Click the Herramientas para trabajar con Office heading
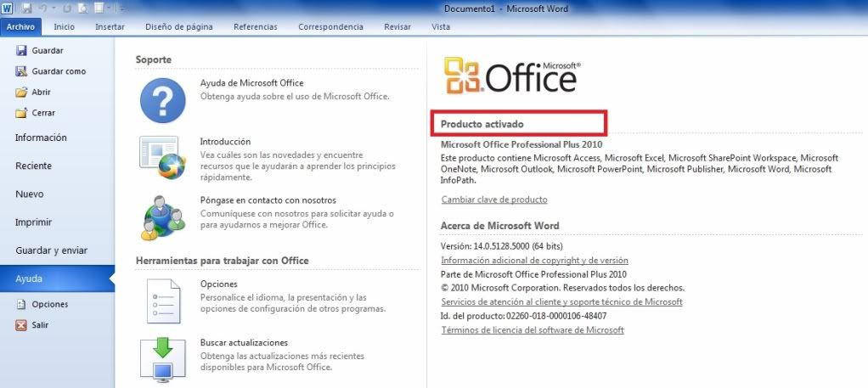 (222, 261)
